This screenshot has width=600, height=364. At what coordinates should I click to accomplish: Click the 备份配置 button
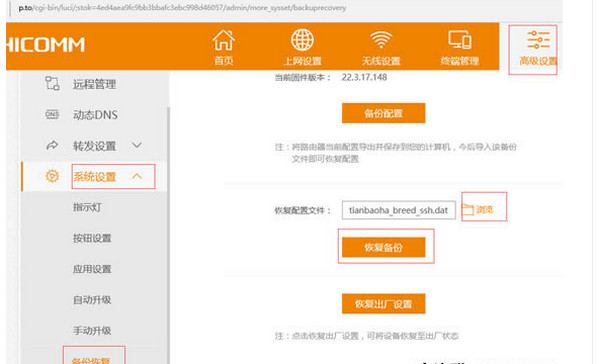(x=383, y=113)
